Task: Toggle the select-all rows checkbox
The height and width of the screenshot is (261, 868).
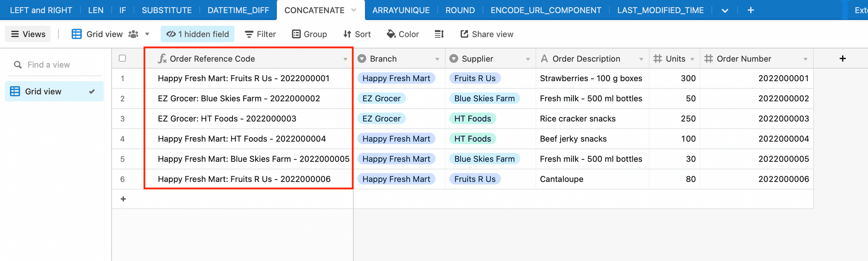Action: click(122, 58)
